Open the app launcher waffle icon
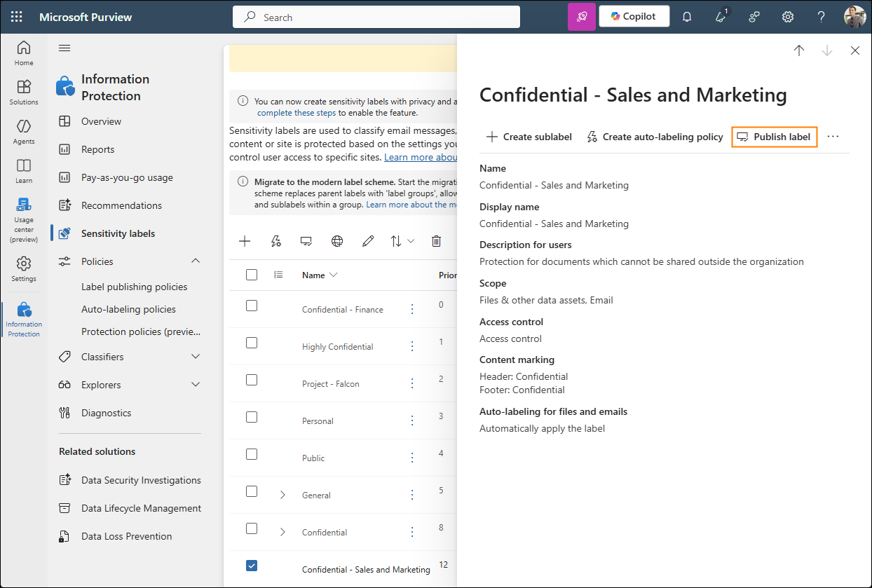872x588 pixels. pyautogui.click(x=17, y=17)
